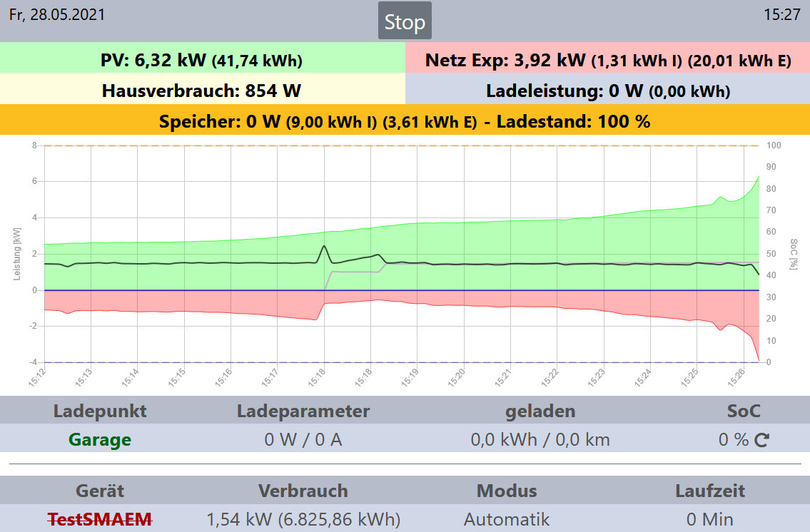Image resolution: width=810 pixels, height=532 pixels.
Task: Click the Ladepunkt column header
Action: [100, 411]
